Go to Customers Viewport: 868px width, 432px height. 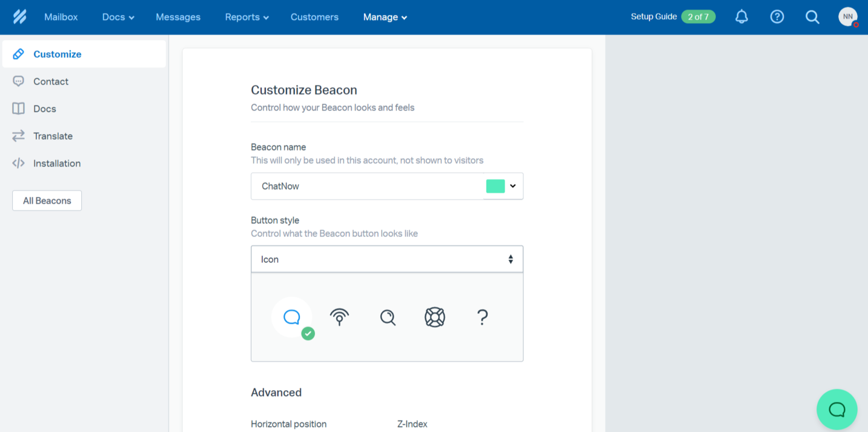click(x=314, y=17)
